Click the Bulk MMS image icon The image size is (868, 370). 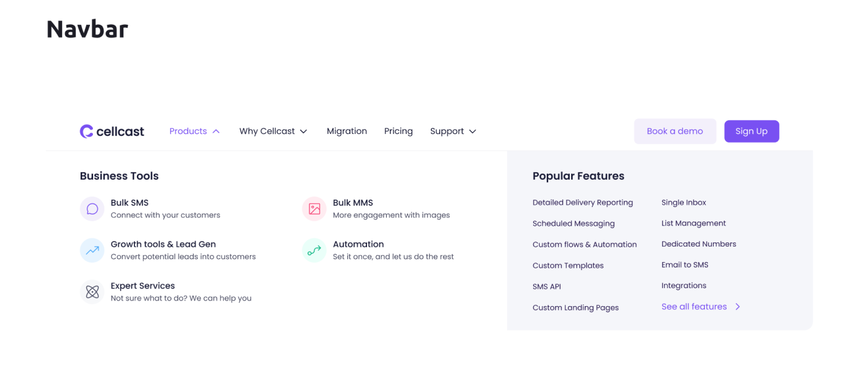pos(314,209)
